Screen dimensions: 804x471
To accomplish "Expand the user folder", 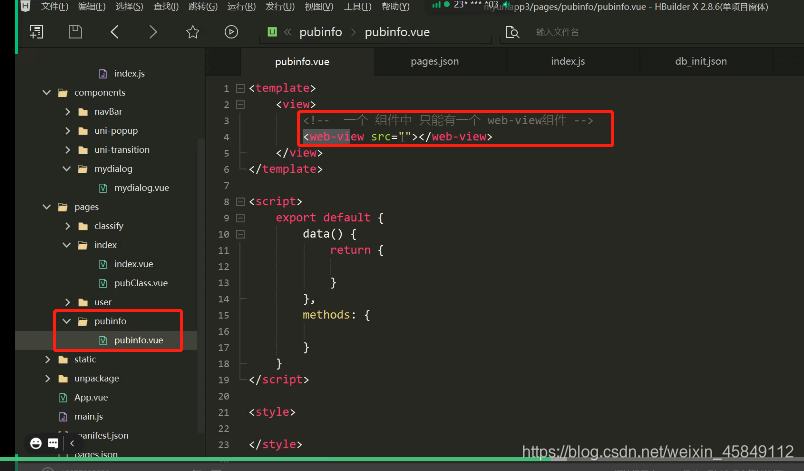I will [x=67, y=302].
